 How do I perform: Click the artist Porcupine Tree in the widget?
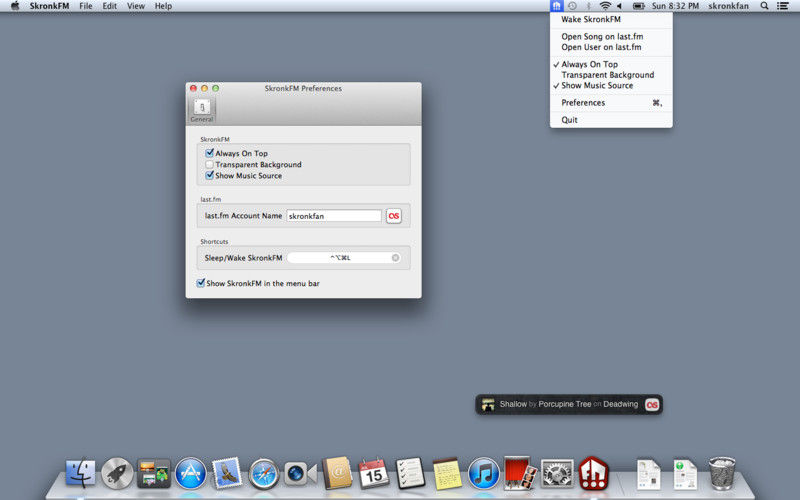[x=564, y=404]
